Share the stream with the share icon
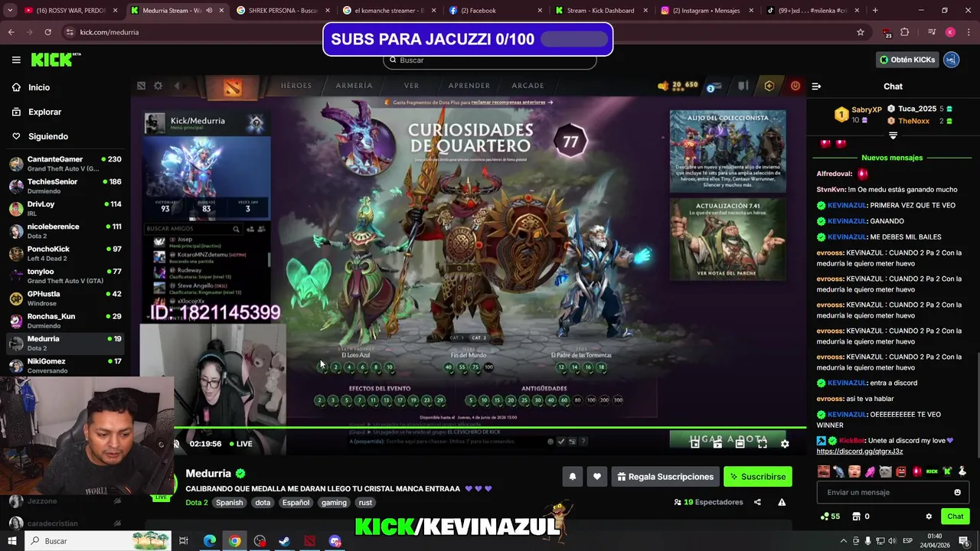The width and height of the screenshot is (980, 551). [757, 502]
